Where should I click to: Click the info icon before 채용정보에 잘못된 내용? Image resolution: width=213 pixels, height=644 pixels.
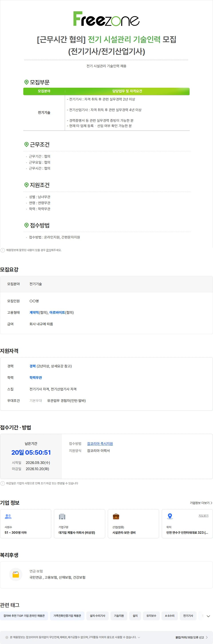pos(2,250)
